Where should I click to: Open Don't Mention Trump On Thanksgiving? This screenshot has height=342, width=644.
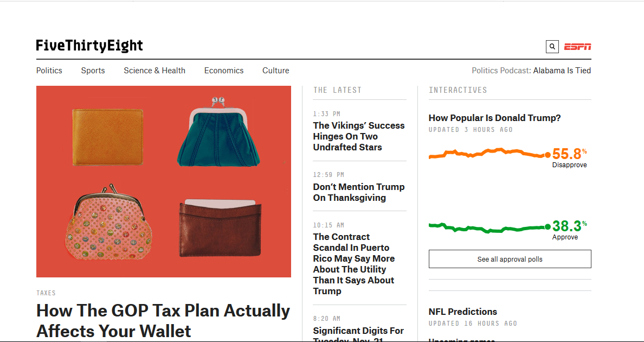pos(358,192)
